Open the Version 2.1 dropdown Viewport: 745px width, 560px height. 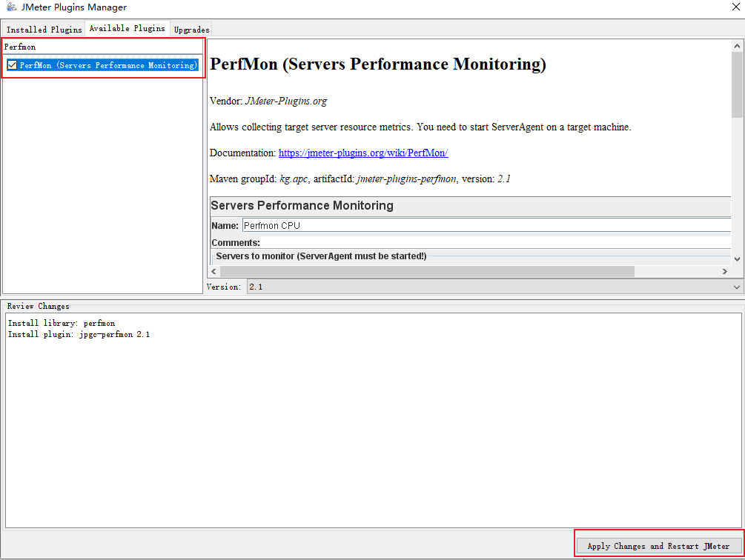(x=494, y=287)
